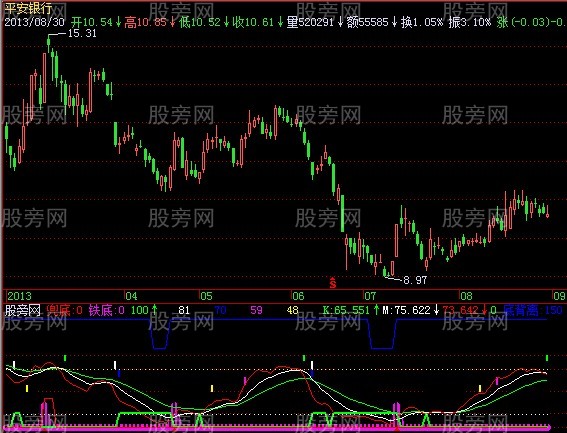Click the blue 150 value after 底背离
Screen dimensions: 567x433
coord(553,310)
